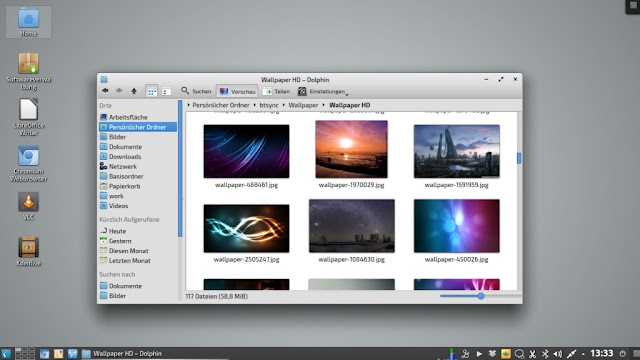The width and height of the screenshot is (640, 360).
Task: Show files accessed Heute
Action: pyautogui.click(x=138, y=231)
